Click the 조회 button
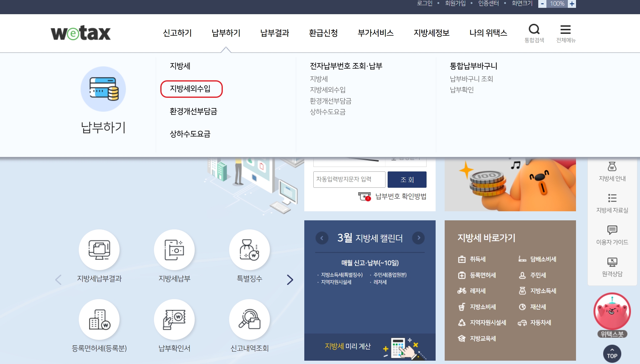 tap(407, 180)
